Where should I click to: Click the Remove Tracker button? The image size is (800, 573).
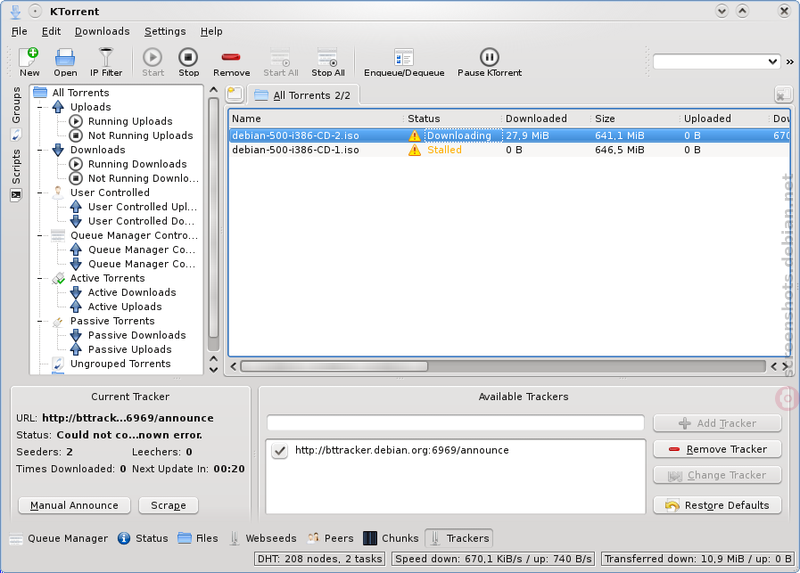(717, 450)
